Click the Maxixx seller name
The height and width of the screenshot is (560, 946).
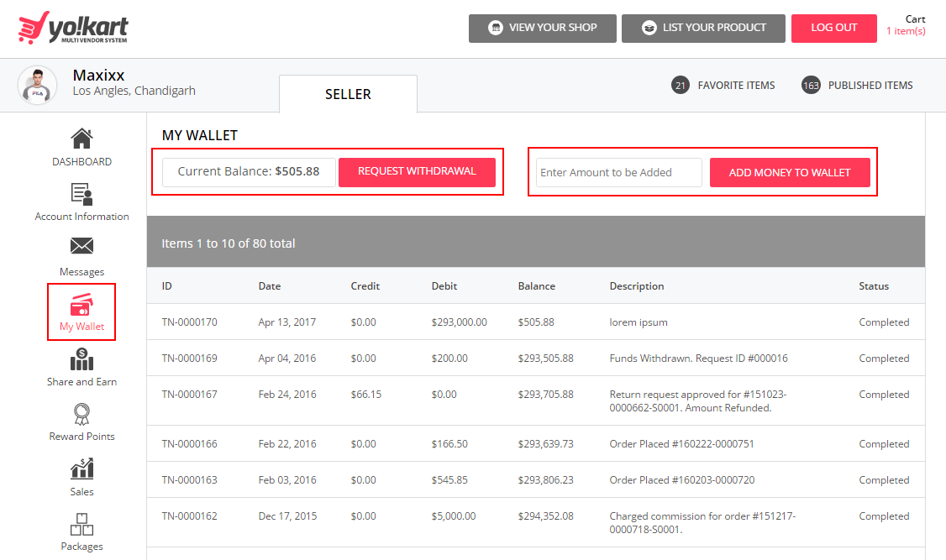98,76
